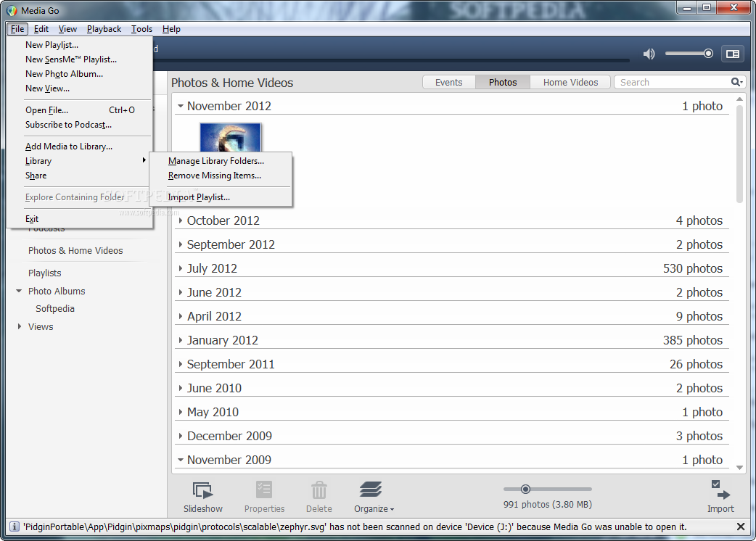Screen dimensions: 756x541
Task: Choose New View... menu entry
Action: click(x=80, y=88)
